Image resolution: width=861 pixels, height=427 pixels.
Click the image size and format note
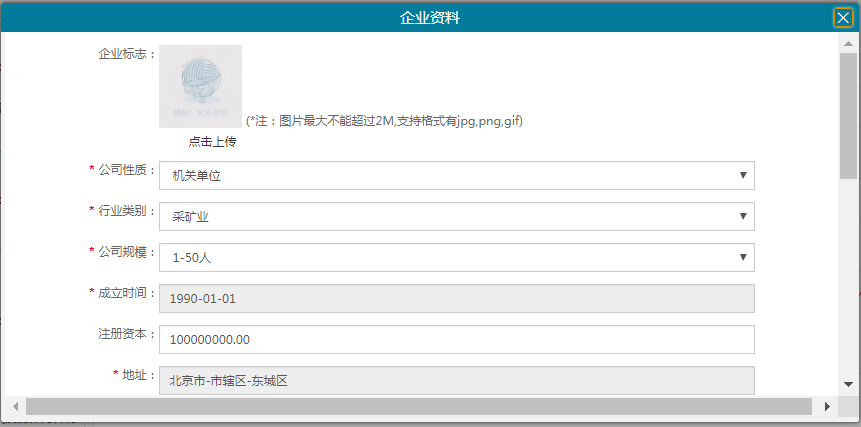click(x=385, y=121)
